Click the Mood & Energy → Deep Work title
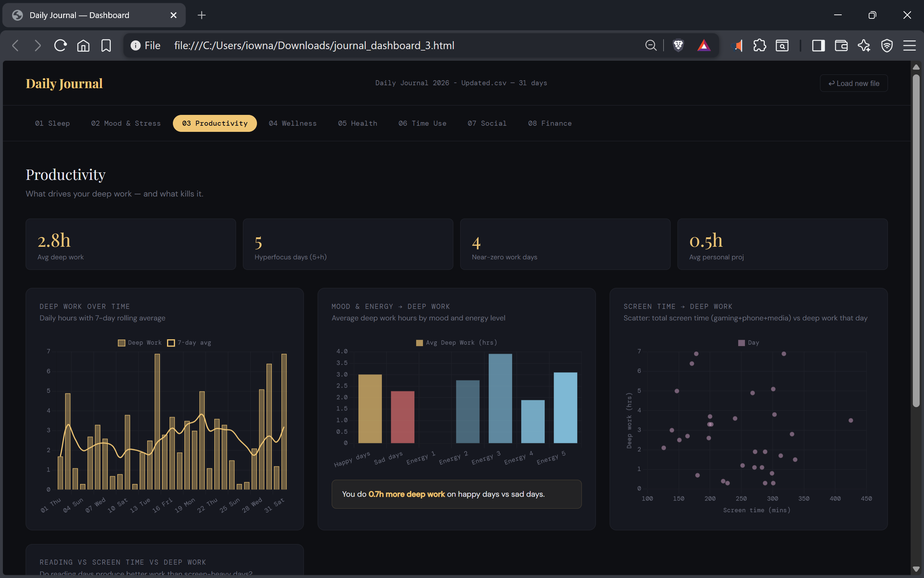Screen dimensions: 924x578 click(391, 306)
